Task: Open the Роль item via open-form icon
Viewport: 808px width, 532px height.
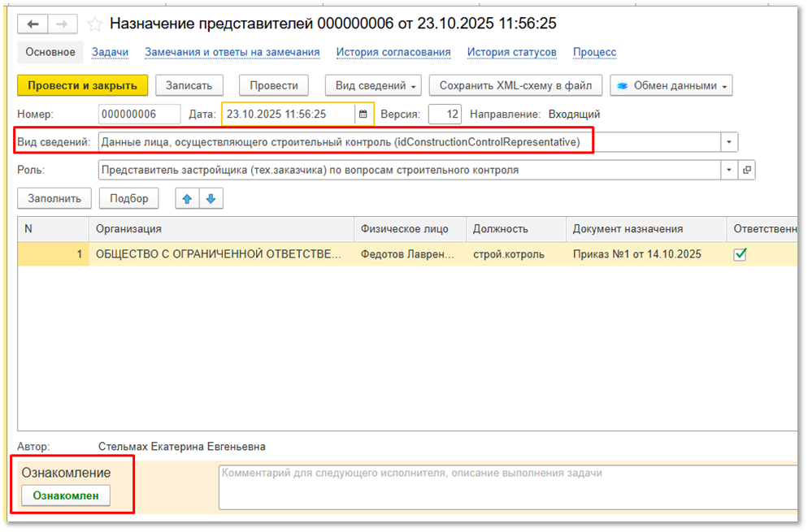Action: pyautogui.click(x=746, y=171)
